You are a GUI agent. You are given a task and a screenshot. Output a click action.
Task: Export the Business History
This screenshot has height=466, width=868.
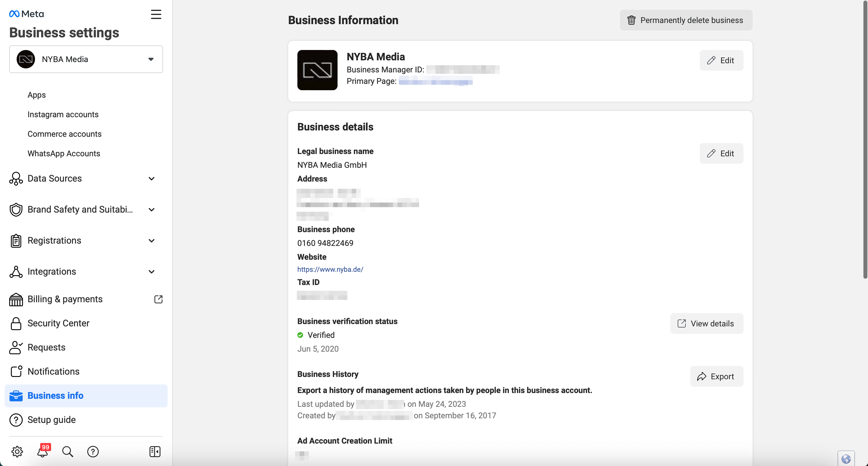point(716,376)
